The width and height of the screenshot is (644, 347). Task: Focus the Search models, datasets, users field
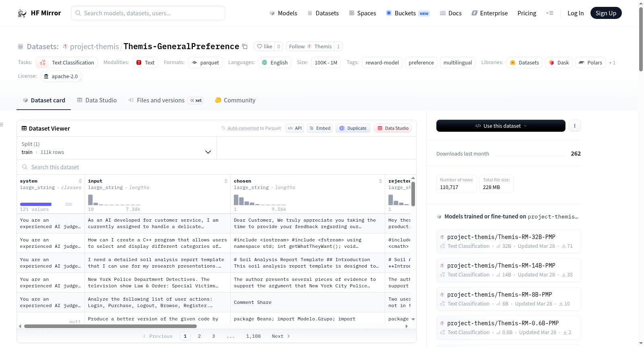[148, 13]
